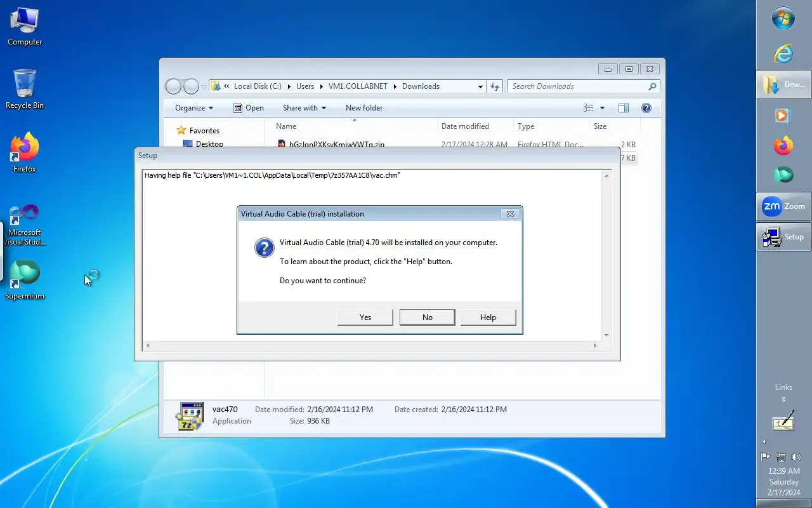Screen dimensions: 812x508
Task: Click the blue Explorer help icon
Action: click(646, 108)
